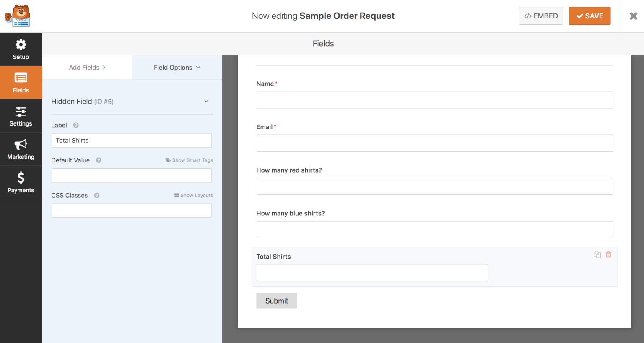Expand the Field Options dropdown
The width and height of the screenshot is (644, 343).
point(177,67)
